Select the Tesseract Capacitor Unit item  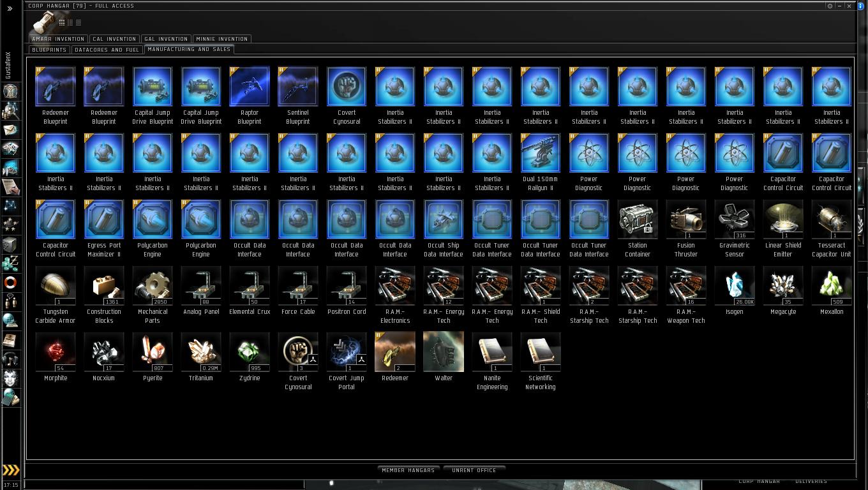832,228
